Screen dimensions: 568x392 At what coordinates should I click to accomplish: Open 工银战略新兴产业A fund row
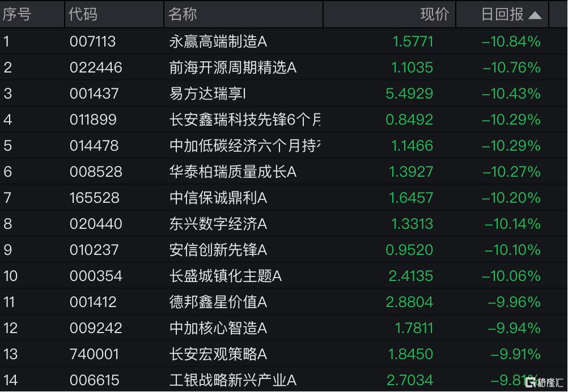(x=284, y=380)
